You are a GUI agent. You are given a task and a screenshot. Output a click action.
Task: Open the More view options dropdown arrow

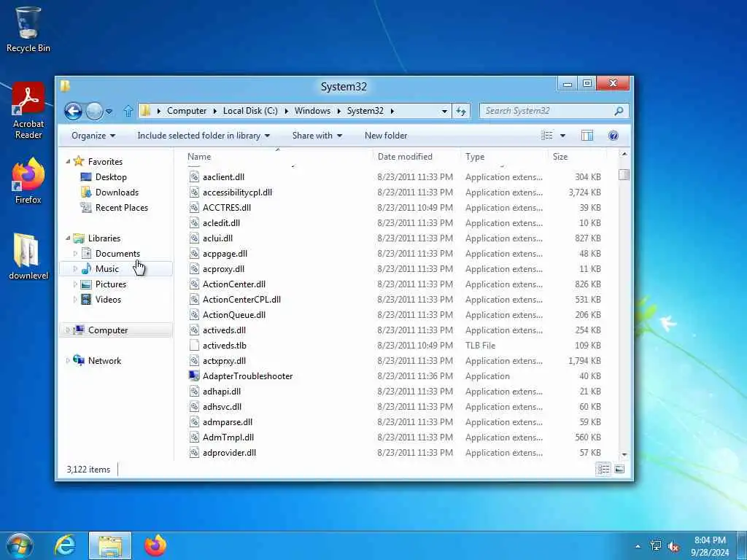(x=562, y=136)
